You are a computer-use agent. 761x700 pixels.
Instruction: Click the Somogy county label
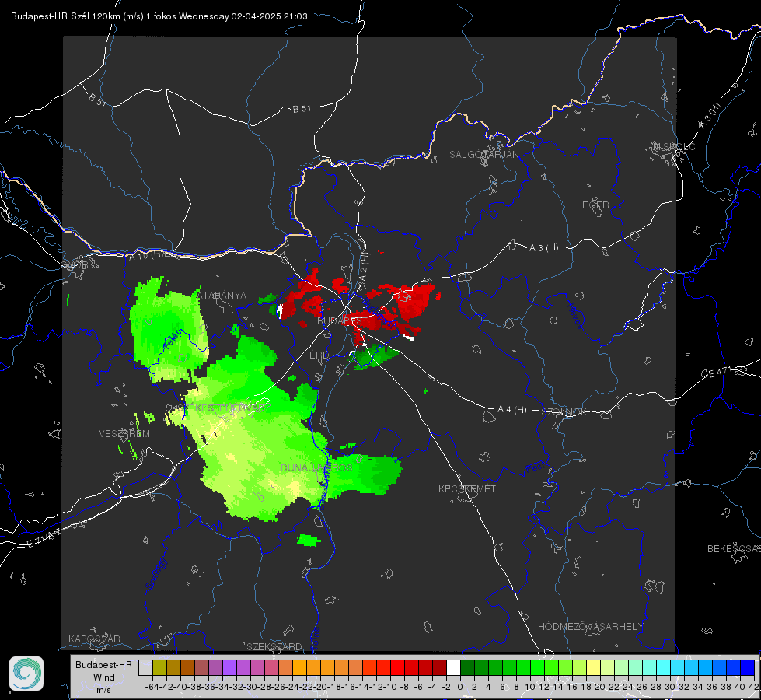[x=156, y=574]
